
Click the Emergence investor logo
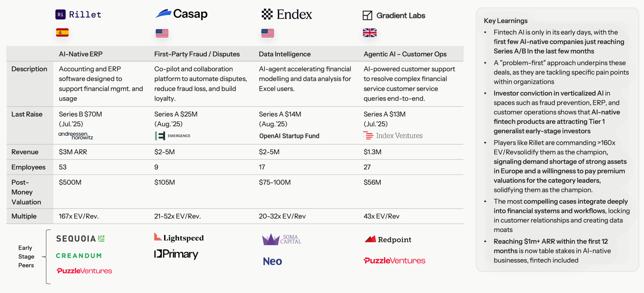click(173, 136)
